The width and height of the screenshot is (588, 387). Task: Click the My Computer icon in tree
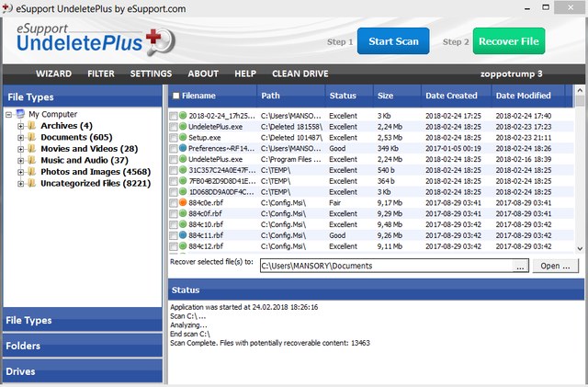[x=20, y=114]
